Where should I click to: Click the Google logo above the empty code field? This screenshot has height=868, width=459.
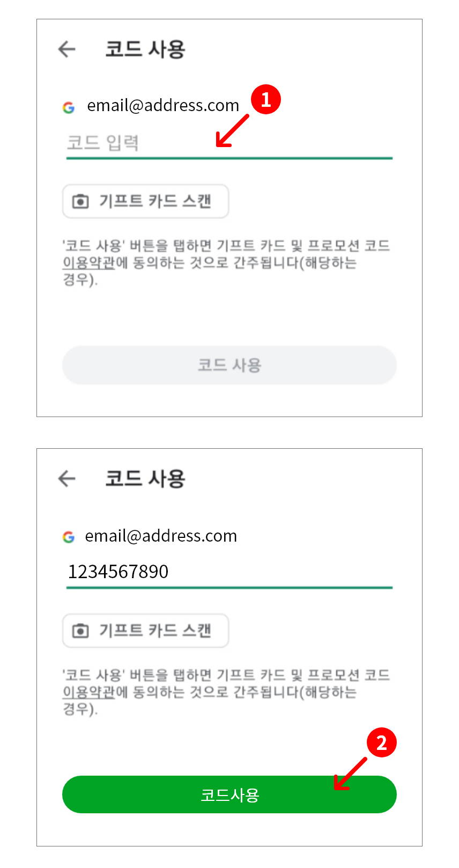pos(69,107)
